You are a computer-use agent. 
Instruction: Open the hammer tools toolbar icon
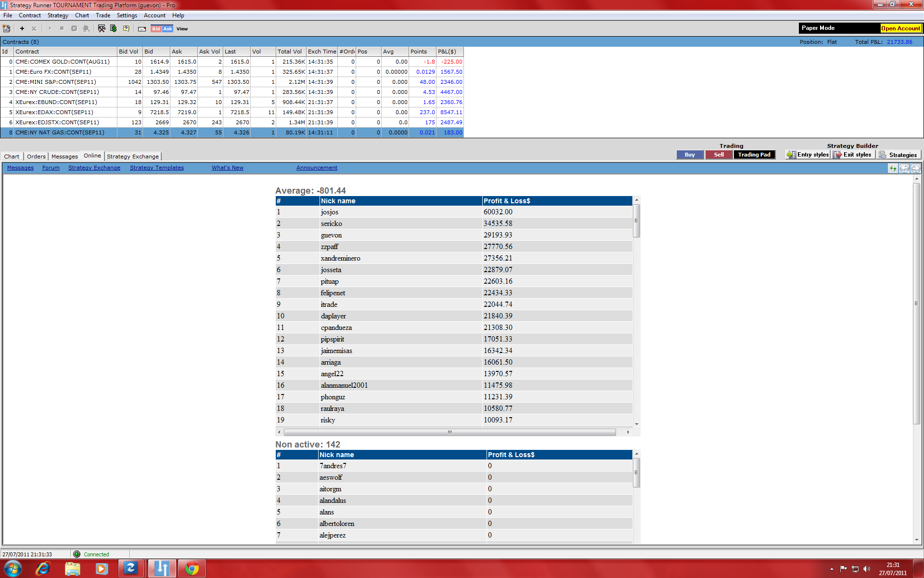click(102, 28)
